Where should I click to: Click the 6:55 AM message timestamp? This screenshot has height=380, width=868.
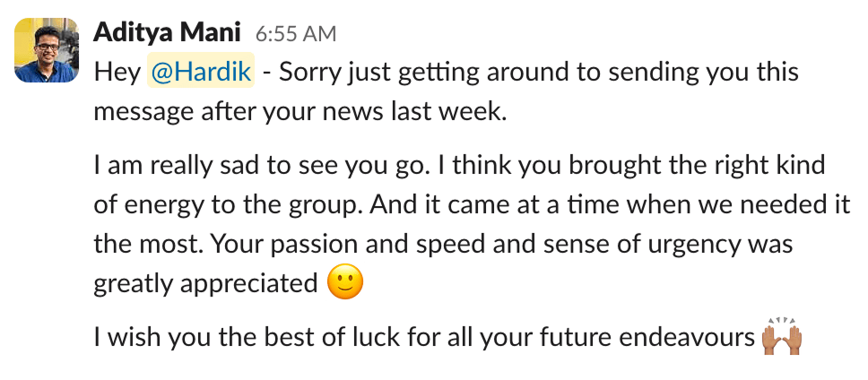tap(295, 34)
